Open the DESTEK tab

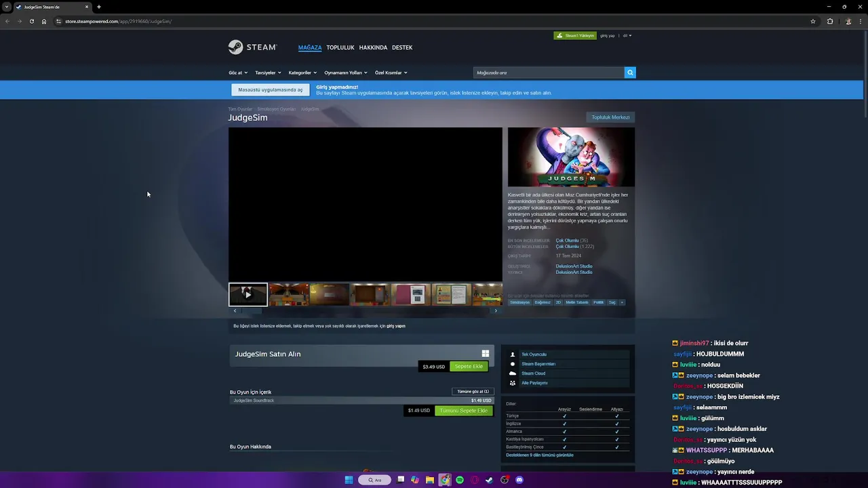click(402, 47)
